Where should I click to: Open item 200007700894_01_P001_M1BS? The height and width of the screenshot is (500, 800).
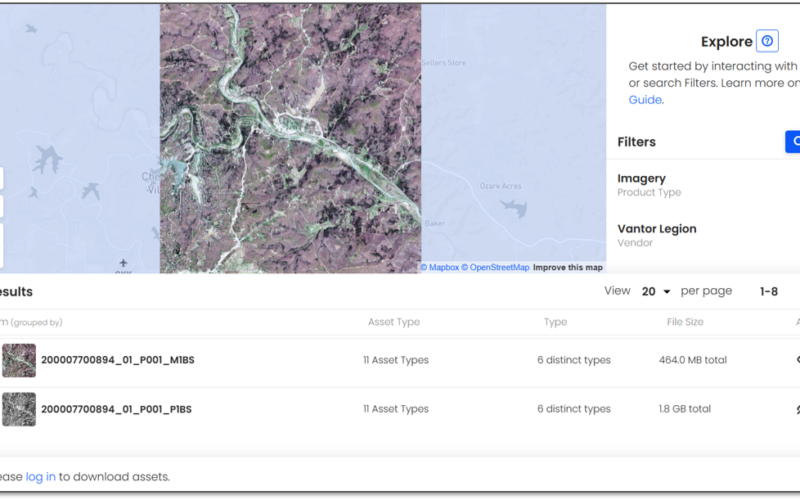[118, 360]
